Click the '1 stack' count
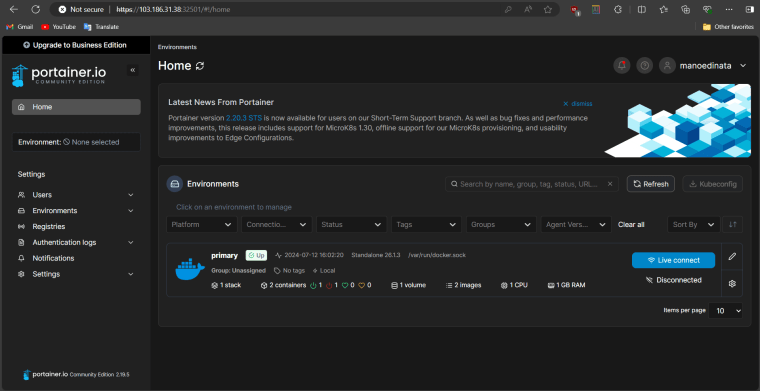 (x=226, y=285)
